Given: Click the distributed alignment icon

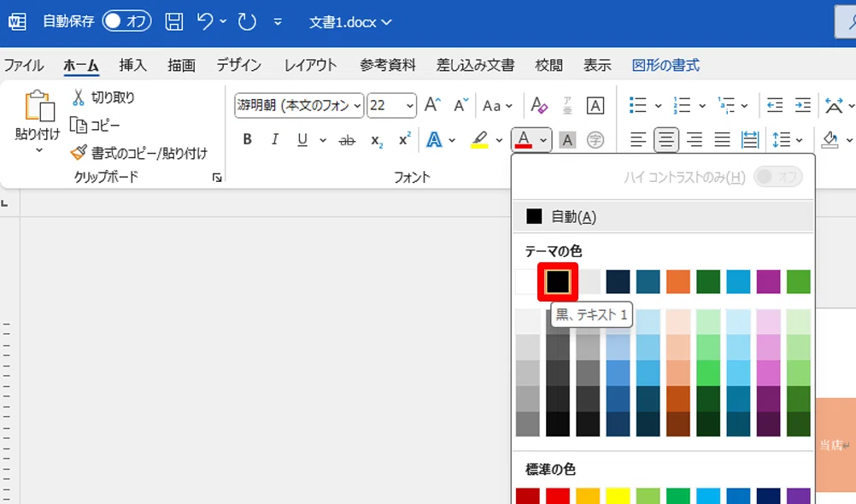Looking at the screenshot, I should [x=750, y=140].
